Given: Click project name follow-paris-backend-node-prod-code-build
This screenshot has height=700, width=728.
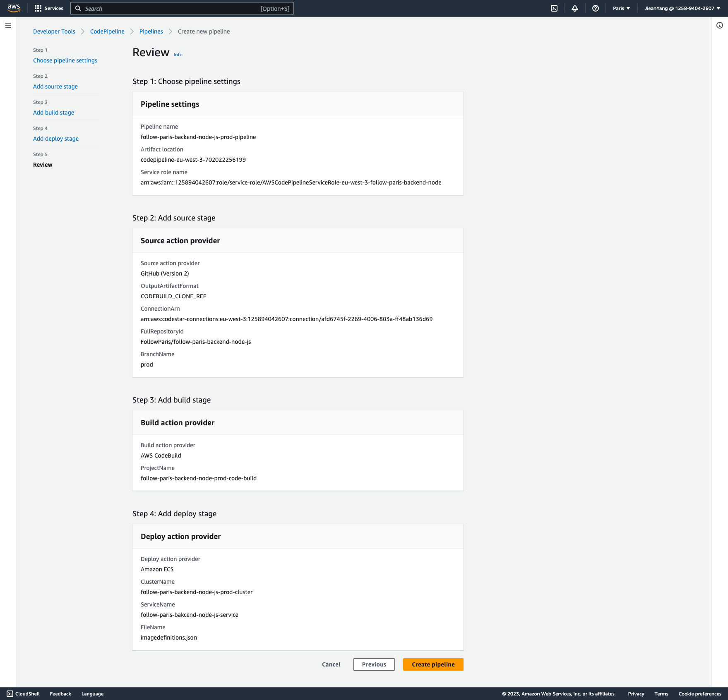Looking at the screenshot, I should 199,478.
